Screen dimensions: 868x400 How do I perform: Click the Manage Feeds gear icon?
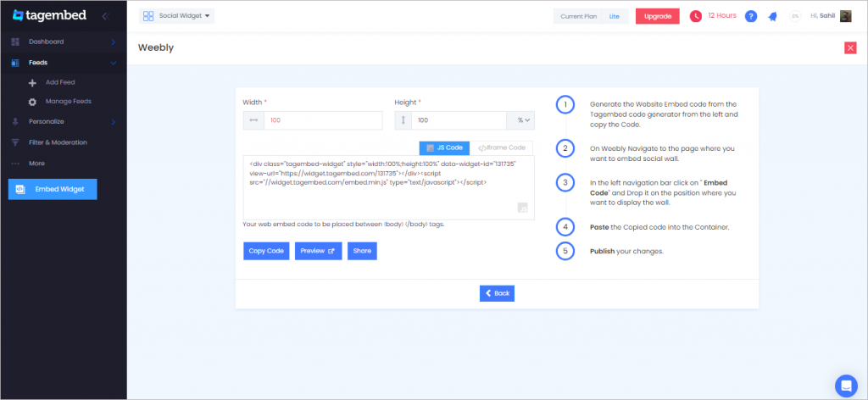click(x=32, y=103)
